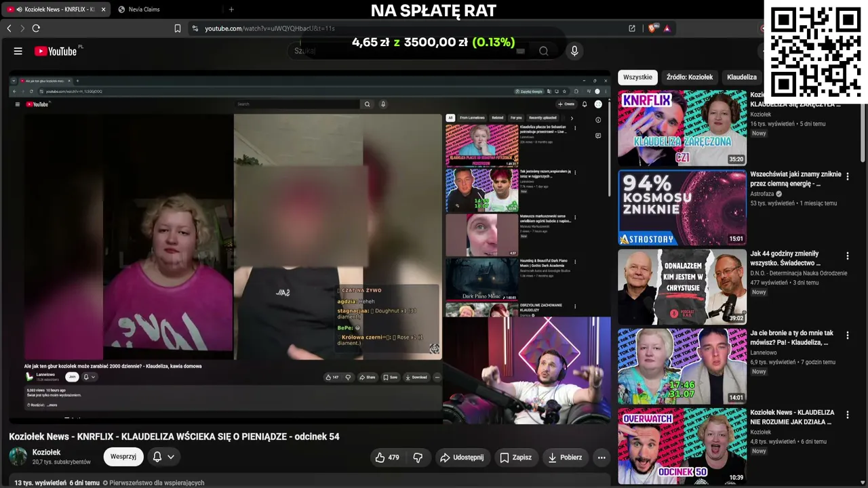868x488 pixels.
Task: Click the Wesprzyj channel button
Action: [x=123, y=457]
